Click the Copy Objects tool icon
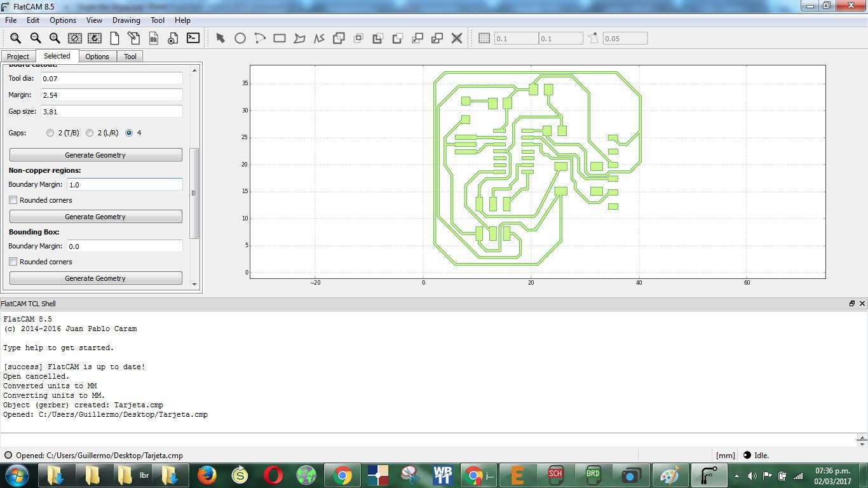Viewport: 868px width, 488px height. 437,38
